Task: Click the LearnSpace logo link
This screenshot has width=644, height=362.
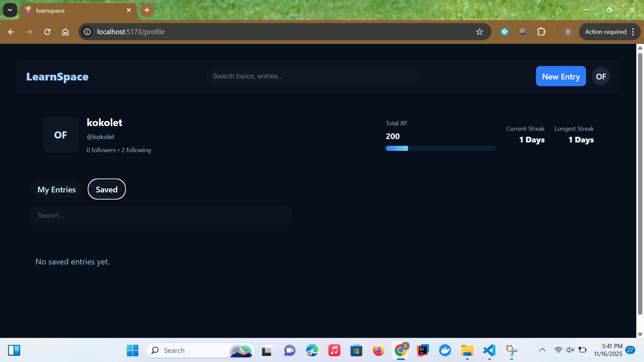Action: click(x=57, y=77)
